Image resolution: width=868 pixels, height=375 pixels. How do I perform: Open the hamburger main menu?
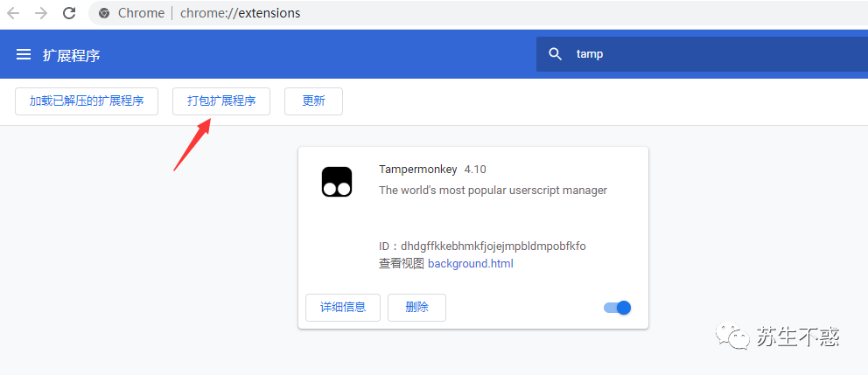pos(24,54)
